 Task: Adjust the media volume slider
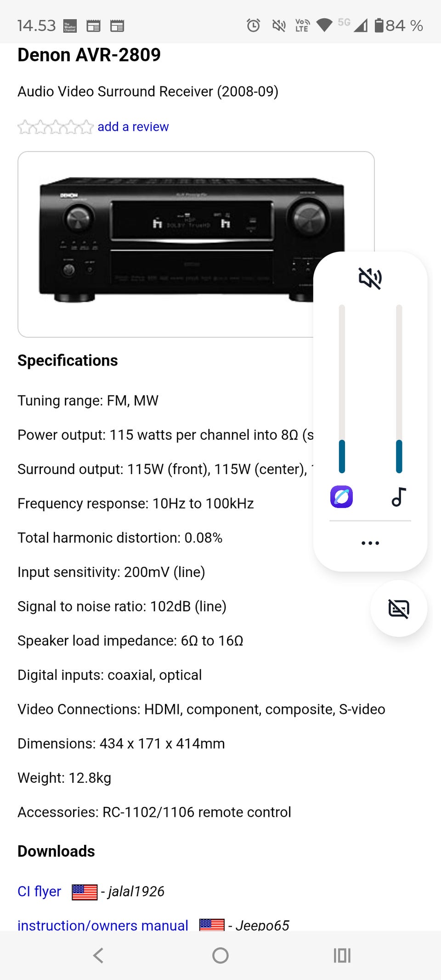pyautogui.click(x=399, y=388)
